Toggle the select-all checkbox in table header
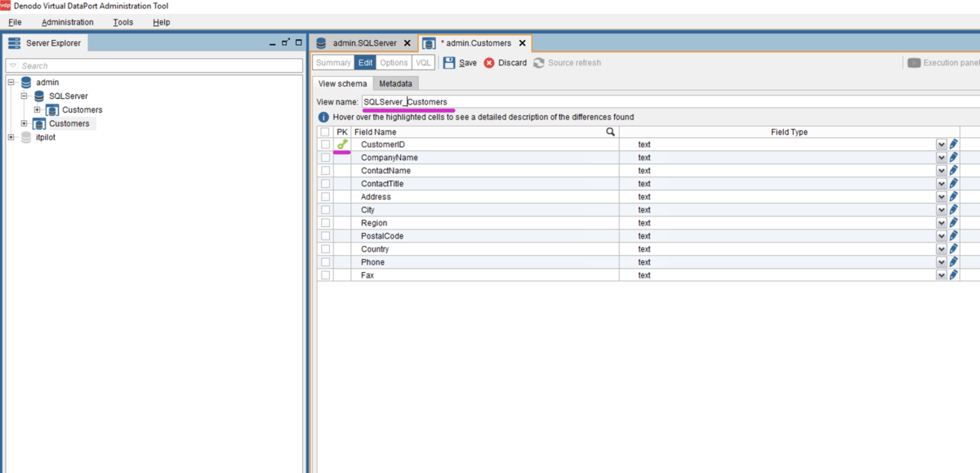The image size is (980, 473). (325, 132)
